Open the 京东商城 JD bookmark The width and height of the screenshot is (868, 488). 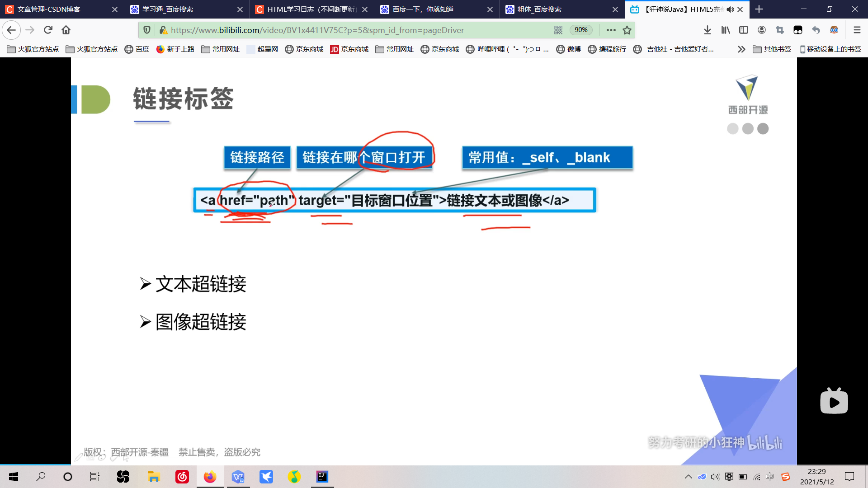click(x=349, y=49)
